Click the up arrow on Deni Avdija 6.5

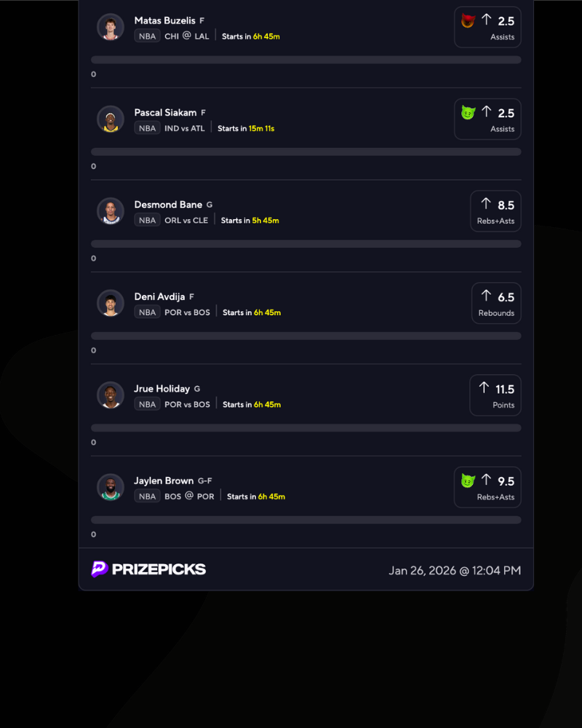(486, 296)
